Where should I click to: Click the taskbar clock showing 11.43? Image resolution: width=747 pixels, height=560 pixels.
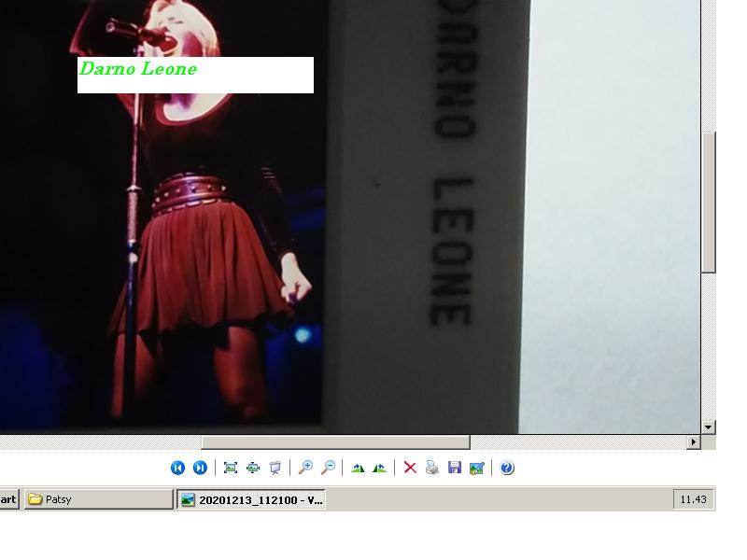tap(693, 499)
